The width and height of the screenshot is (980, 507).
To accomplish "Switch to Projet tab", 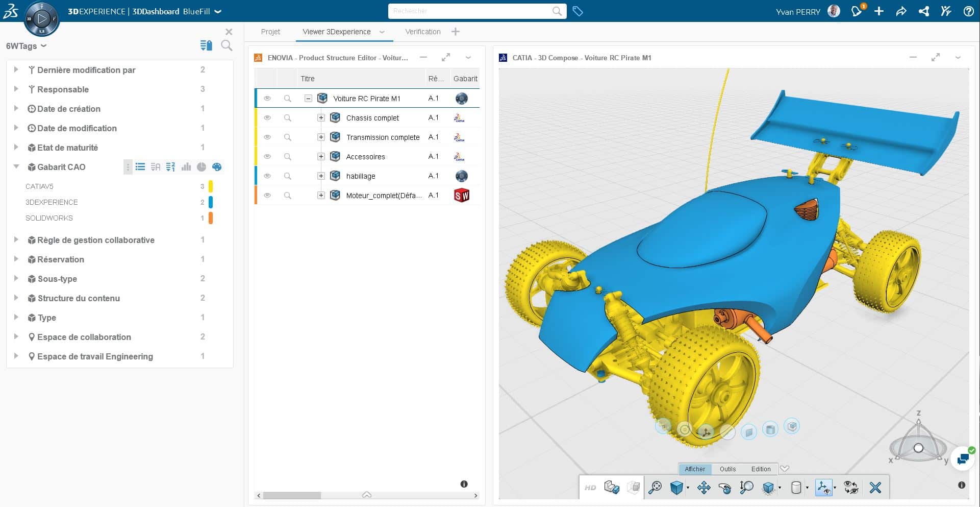I will pos(270,32).
